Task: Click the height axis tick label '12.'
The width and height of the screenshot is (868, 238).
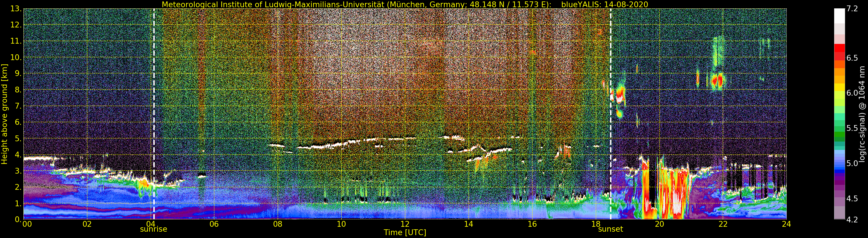Action: [x=16, y=25]
